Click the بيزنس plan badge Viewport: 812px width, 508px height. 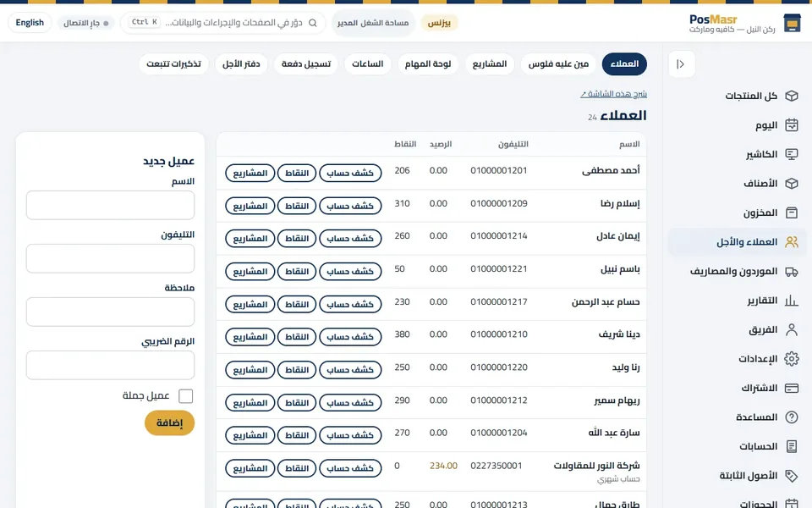pos(439,23)
